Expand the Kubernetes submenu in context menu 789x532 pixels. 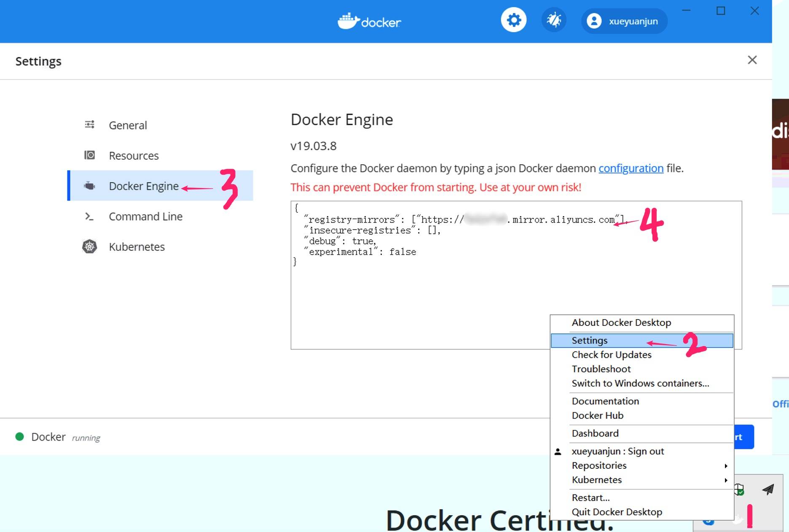point(596,480)
